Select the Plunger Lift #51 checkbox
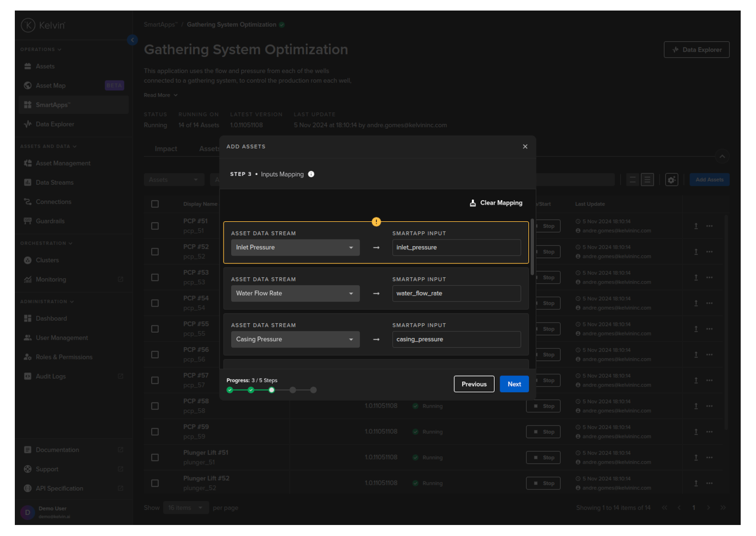The width and height of the screenshot is (756, 536). click(x=155, y=458)
